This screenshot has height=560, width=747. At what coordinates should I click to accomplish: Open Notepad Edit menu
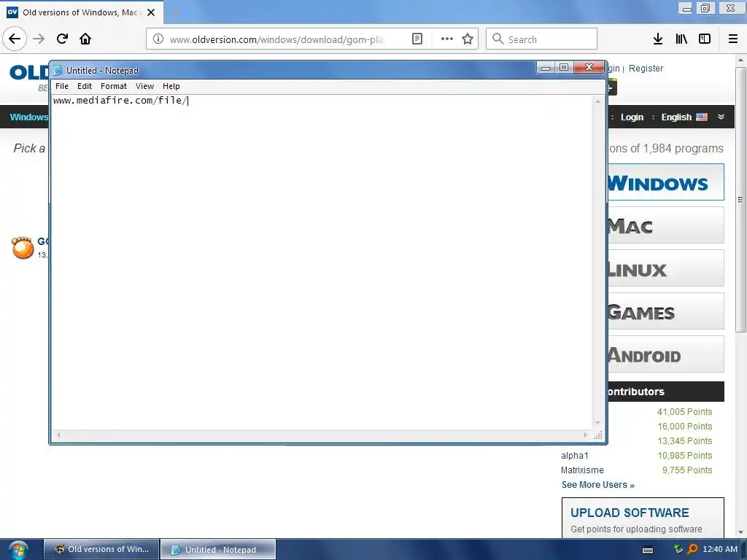[85, 86]
